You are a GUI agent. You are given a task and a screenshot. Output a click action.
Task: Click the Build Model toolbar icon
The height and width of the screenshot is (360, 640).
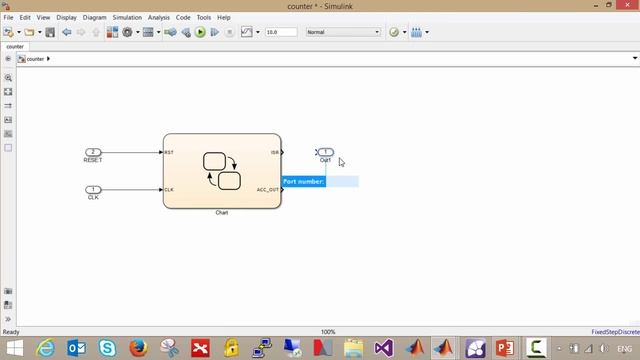416,32
